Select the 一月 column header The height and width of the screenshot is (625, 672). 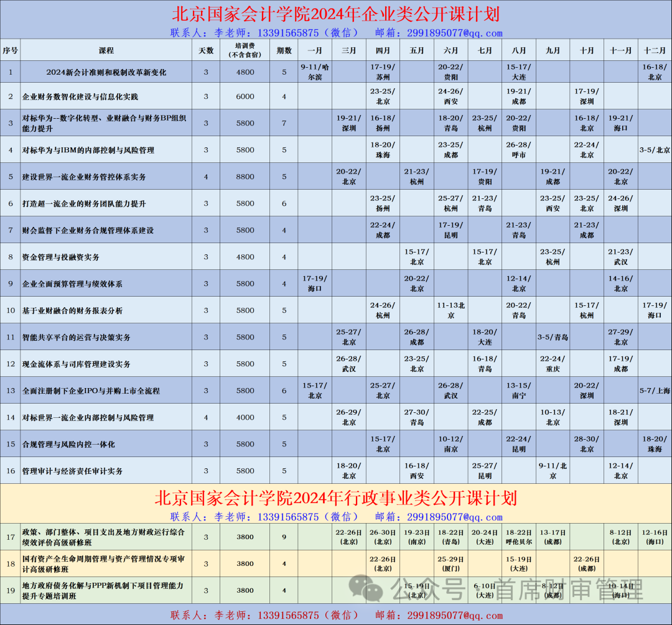[315, 50]
